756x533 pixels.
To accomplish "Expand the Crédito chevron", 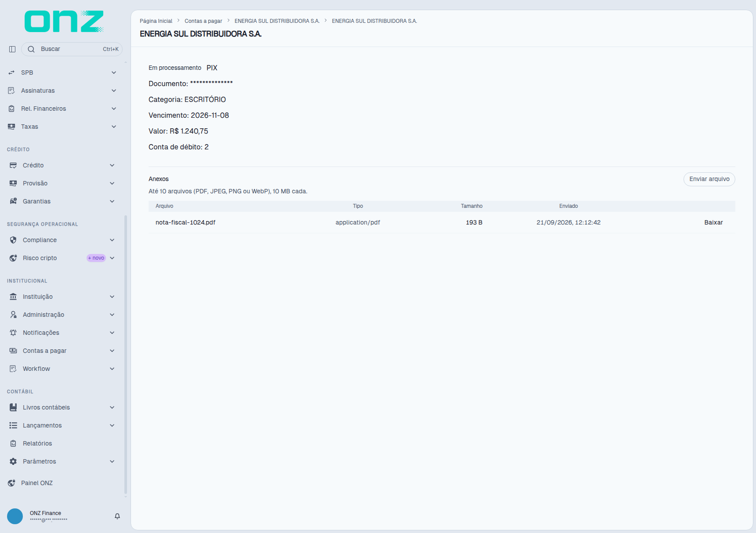I will (x=112, y=165).
